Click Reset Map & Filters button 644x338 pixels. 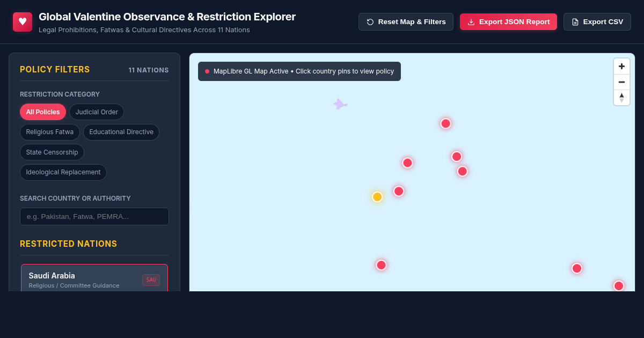click(406, 22)
